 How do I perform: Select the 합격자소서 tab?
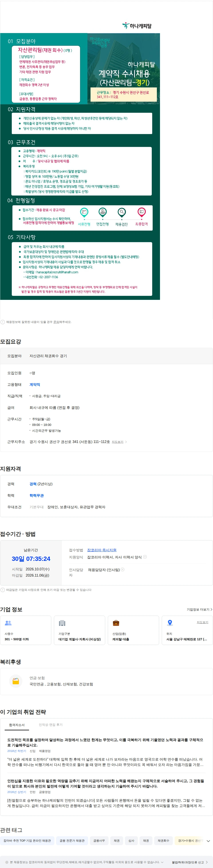[x=17, y=725]
